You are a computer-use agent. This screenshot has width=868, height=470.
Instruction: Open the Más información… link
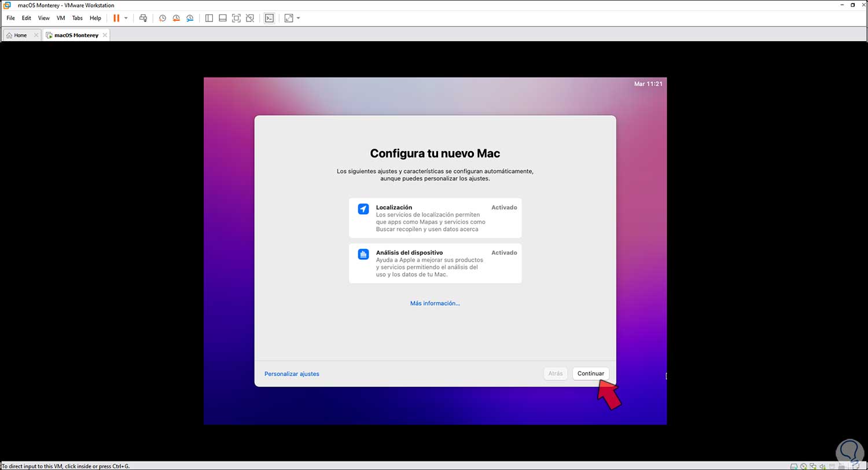[435, 303]
